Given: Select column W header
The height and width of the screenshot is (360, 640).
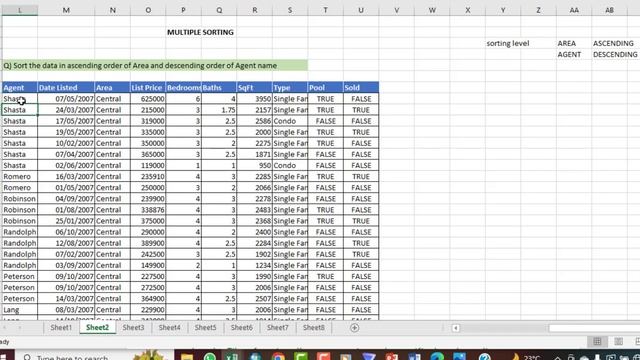Looking at the screenshot, I should pyautogui.click(x=432, y=10).
